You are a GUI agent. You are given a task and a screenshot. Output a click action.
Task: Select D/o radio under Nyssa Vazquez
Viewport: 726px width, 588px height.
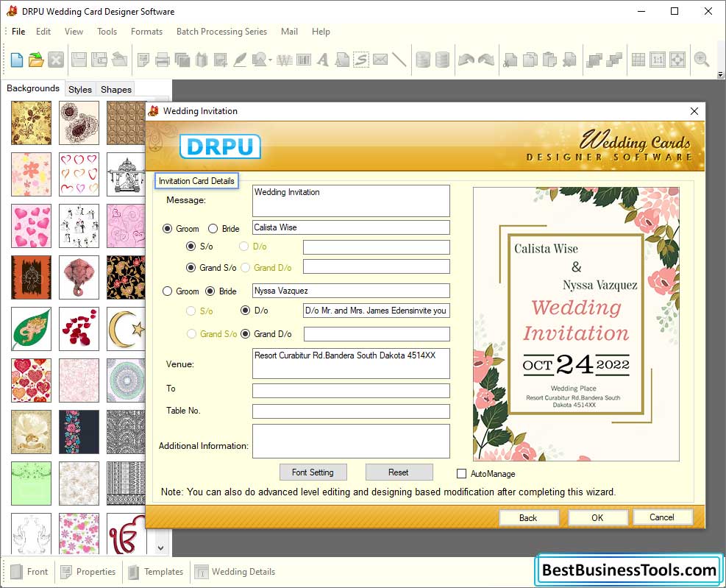246,310
